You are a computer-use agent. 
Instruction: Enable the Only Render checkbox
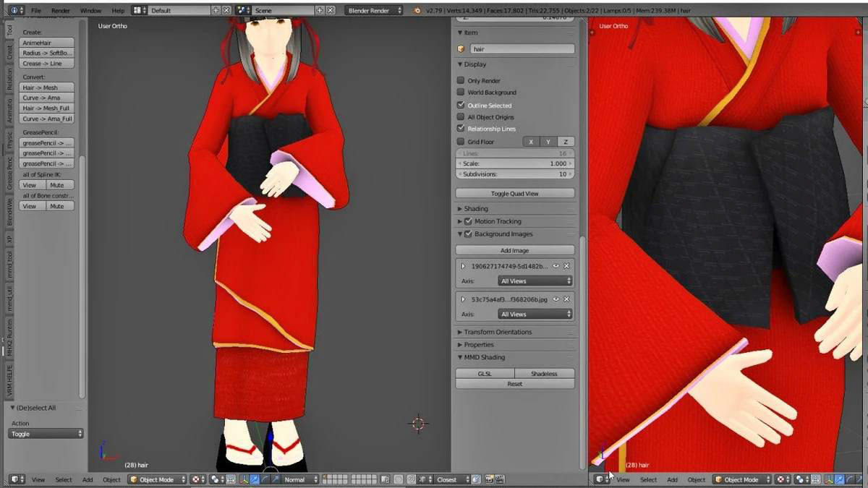point(461,80)
